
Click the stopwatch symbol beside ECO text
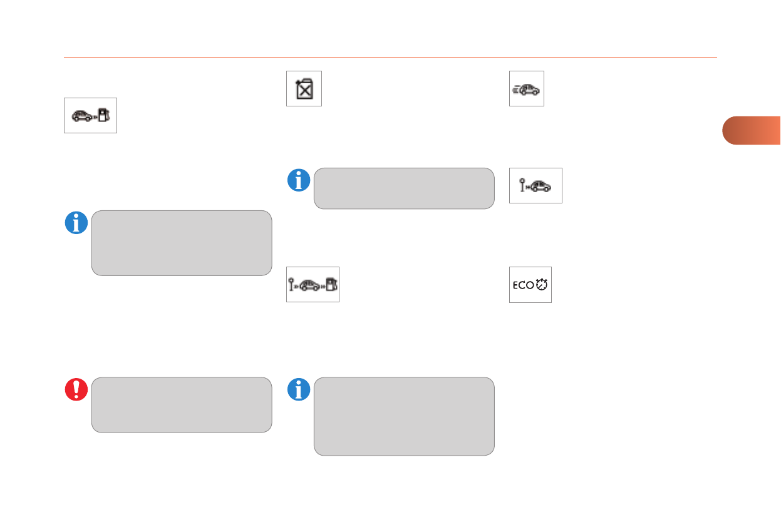[542, 285]
